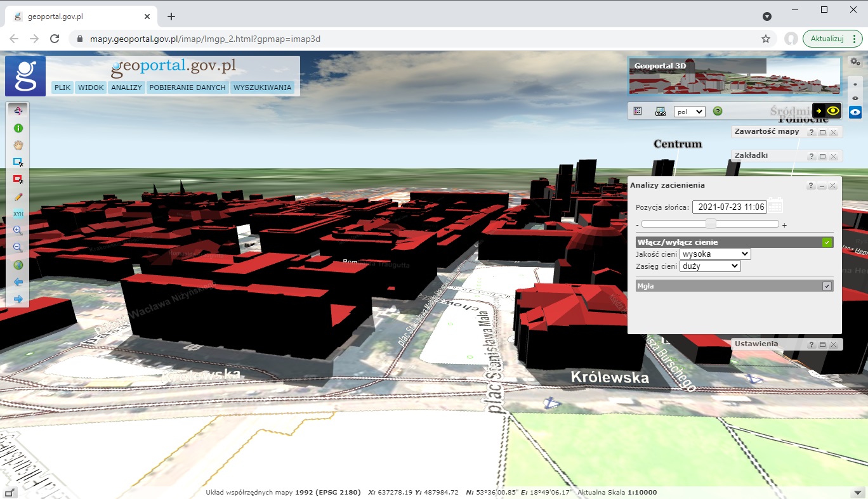The width and height of the screenshot is (868, 499).
Task: Minimize the Analizy zacienienia panel
Action: coord(822,186)
